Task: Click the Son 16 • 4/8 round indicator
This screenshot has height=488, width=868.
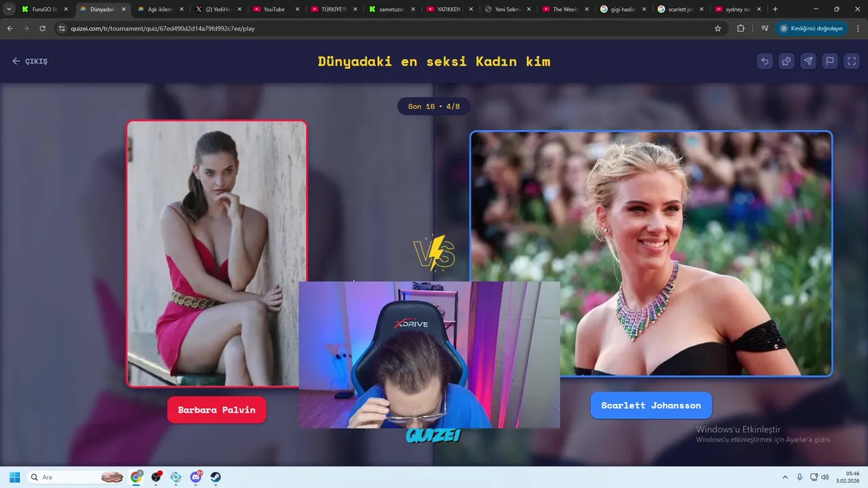Action: pyautogui.click(x=434, y=106)
